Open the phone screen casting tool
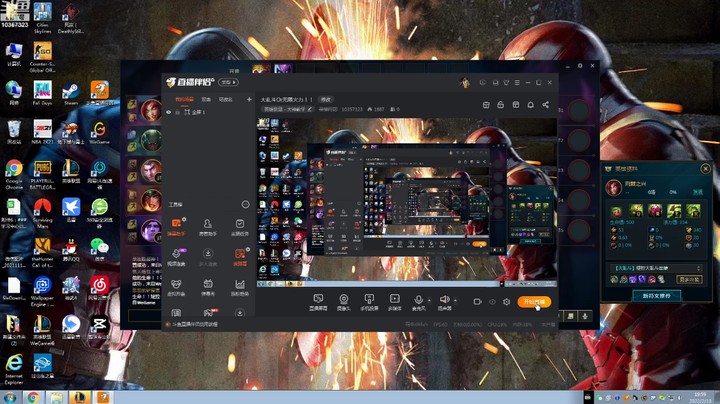 [369, 302]
